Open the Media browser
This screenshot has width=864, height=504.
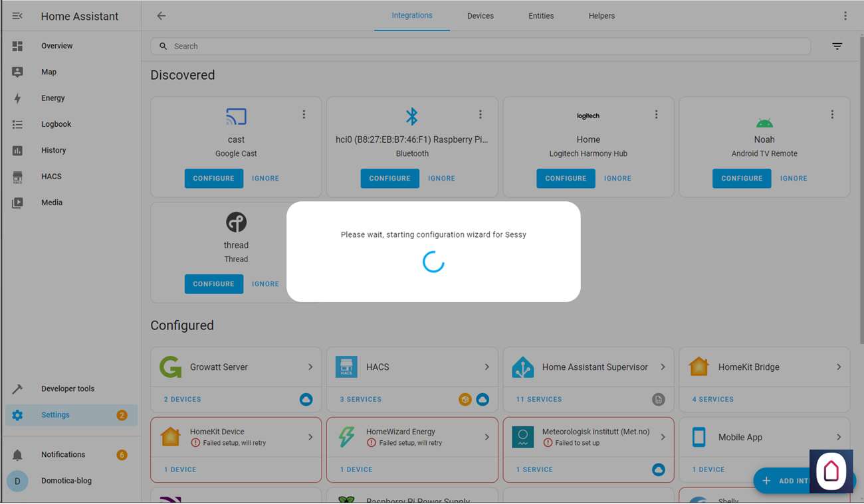pos(71,203)
